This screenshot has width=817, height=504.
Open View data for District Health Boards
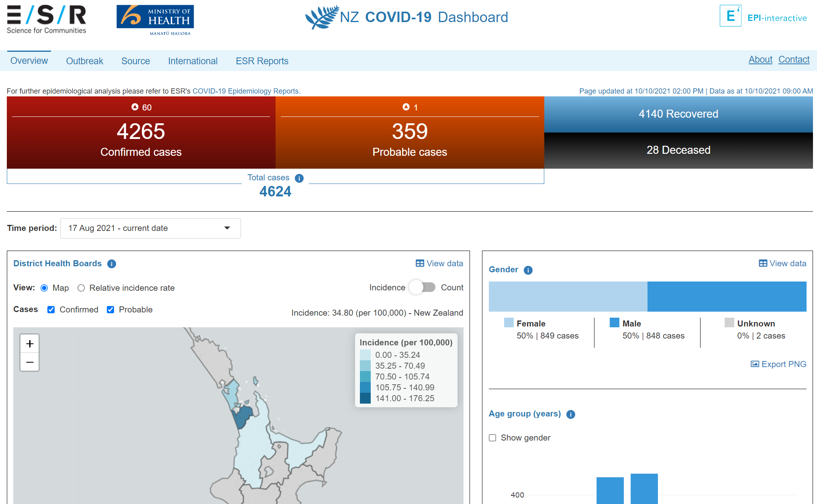[439, 263]
